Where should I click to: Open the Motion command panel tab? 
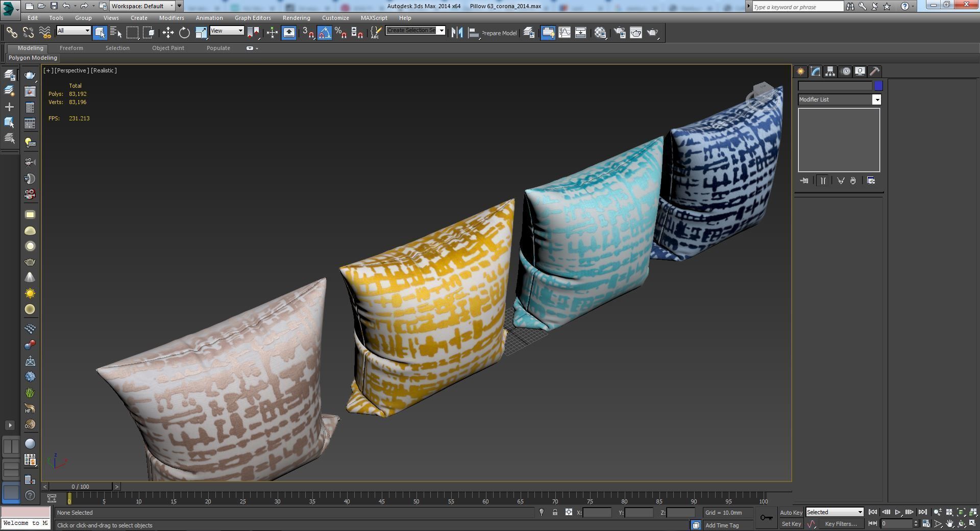tap(845, 71)
